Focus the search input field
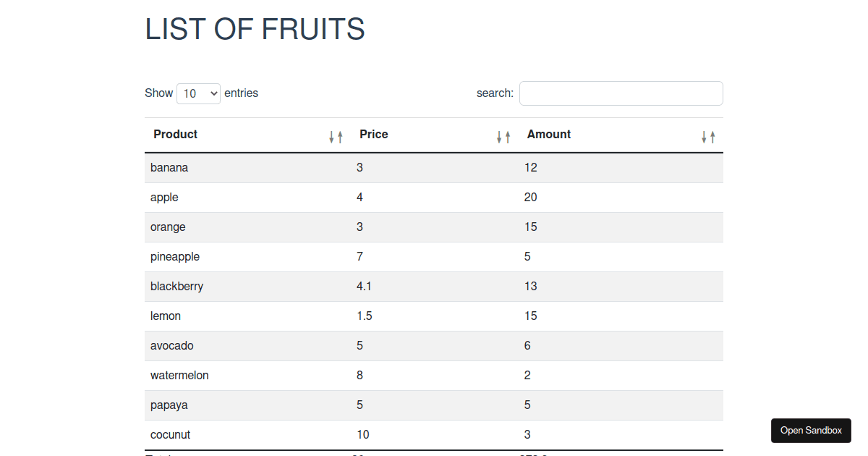Screen dimensions: 868x456 (621, 93)
